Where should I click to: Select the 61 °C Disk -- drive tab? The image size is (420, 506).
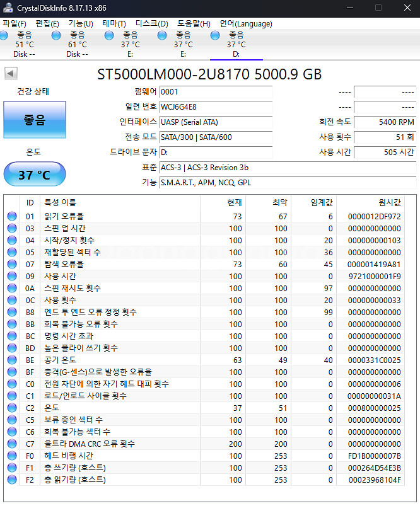(x=77, y=45)
